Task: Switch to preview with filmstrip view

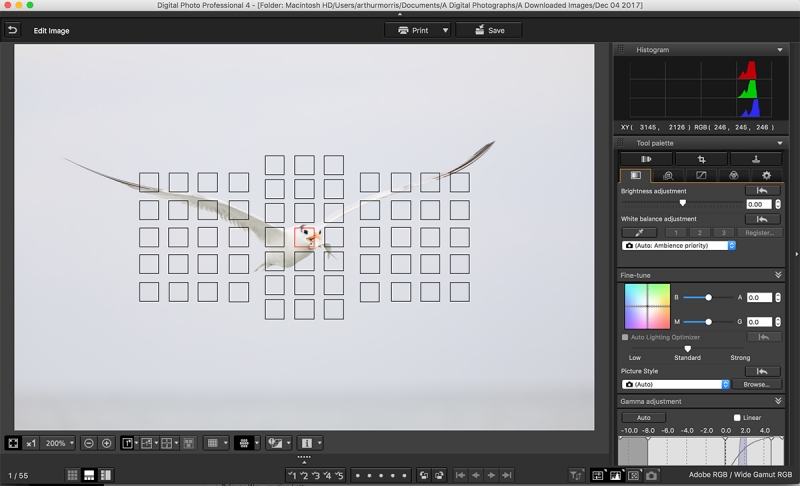Action: 89,475
